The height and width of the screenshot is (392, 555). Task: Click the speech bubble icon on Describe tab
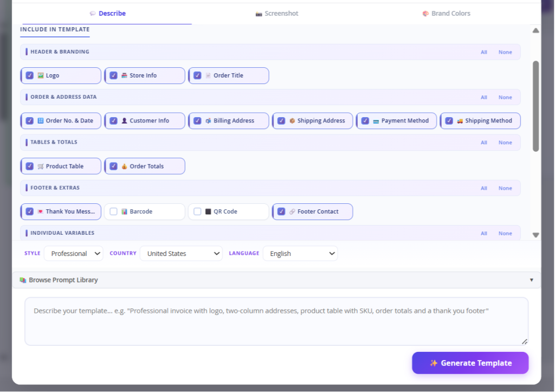93,14
